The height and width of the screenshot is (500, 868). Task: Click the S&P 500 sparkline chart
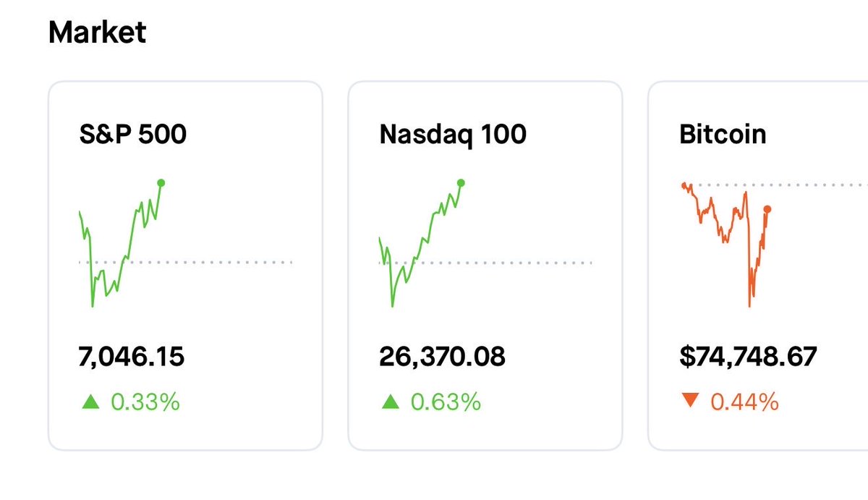click(119, 246)
